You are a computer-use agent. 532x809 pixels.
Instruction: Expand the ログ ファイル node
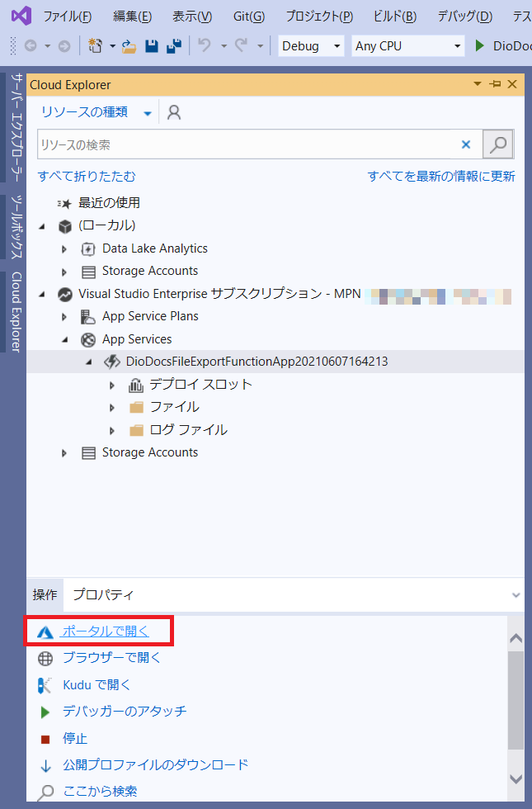pyautogui.click(x=112, y=430)
